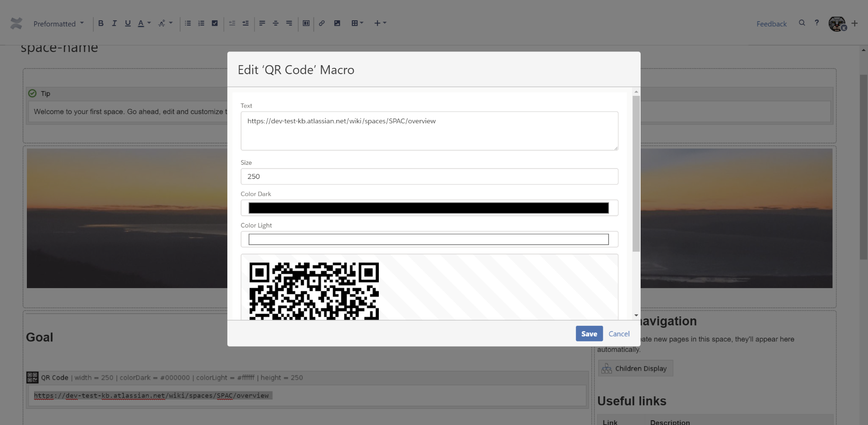Open the Color Dark black swatch

(x=428, y=208)
